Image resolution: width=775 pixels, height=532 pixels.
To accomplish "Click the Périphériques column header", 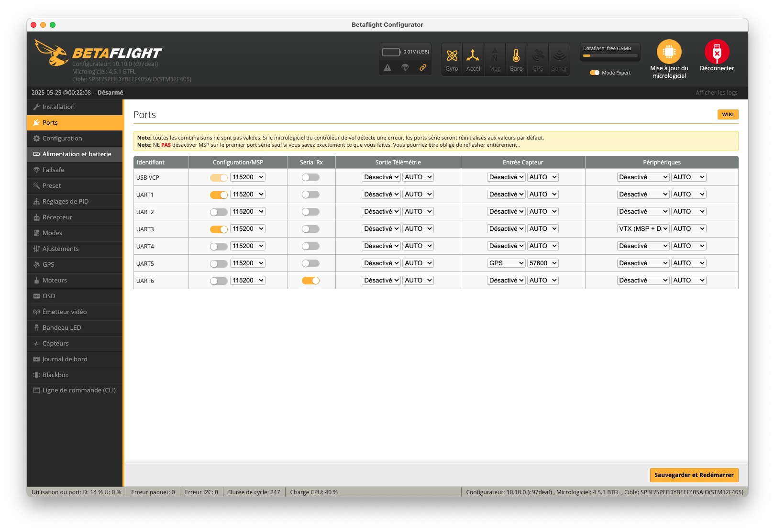I will click(662, 162).
